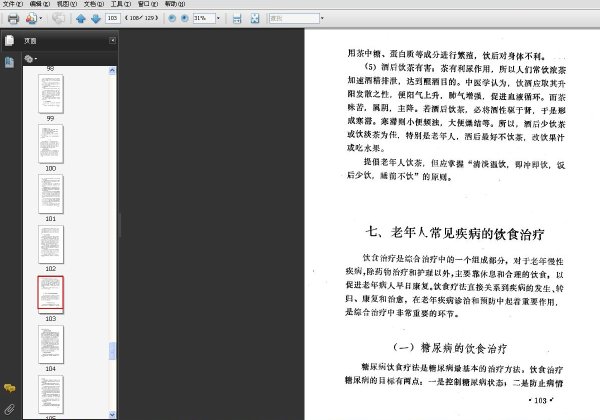Click the page count text (108/129)
600x420 pixels.
(141, 18)
